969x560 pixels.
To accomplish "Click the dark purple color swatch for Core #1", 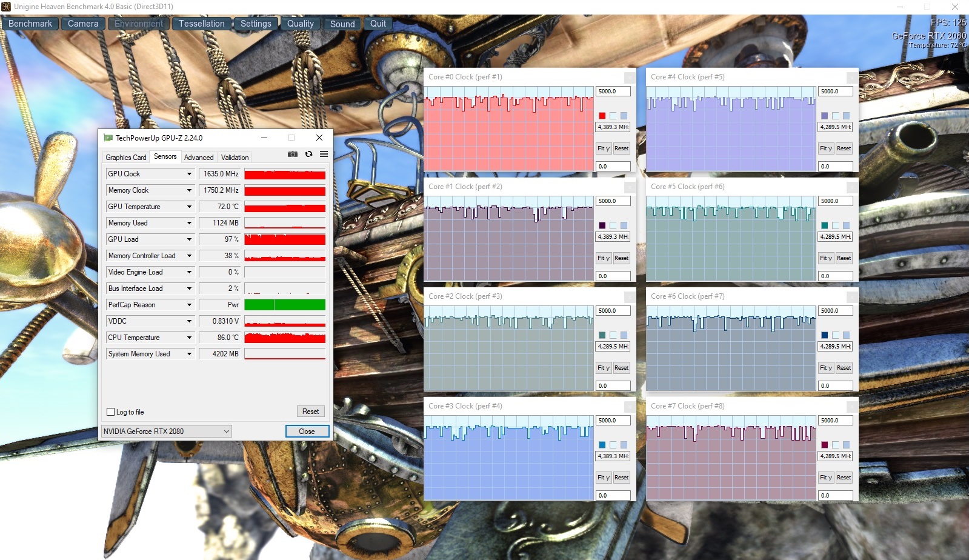I will 602,225.
